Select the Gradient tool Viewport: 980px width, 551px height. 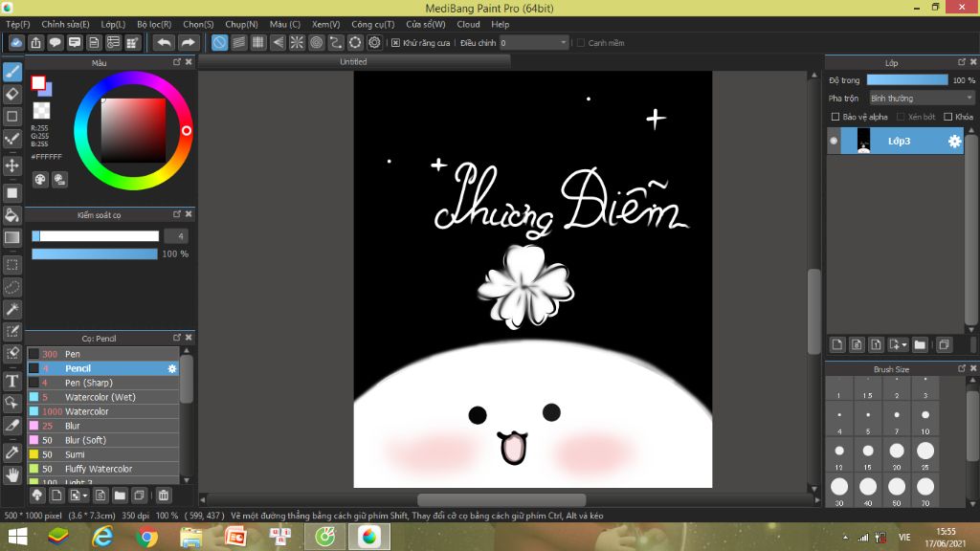pyautogui.click(x=11, y=237)
